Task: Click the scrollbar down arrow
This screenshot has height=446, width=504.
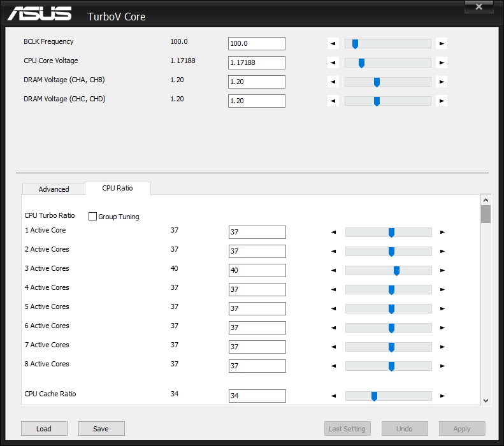Action: tap(486, 400)
